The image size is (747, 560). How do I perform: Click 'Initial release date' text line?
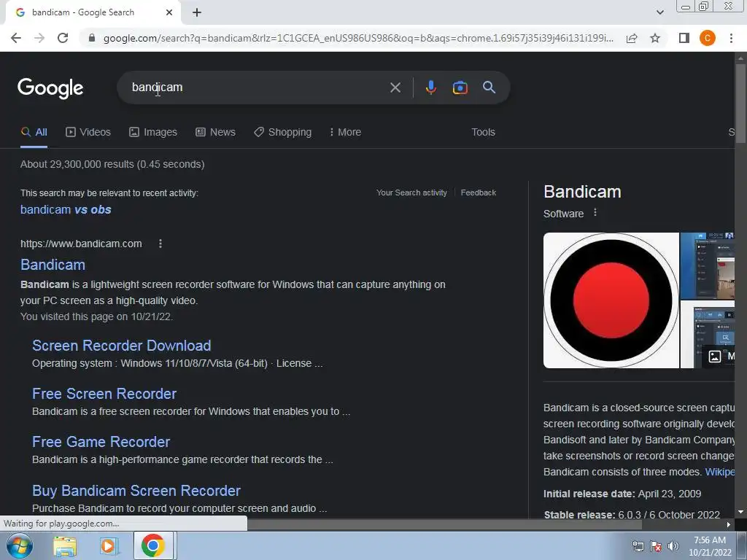[622, 494]
